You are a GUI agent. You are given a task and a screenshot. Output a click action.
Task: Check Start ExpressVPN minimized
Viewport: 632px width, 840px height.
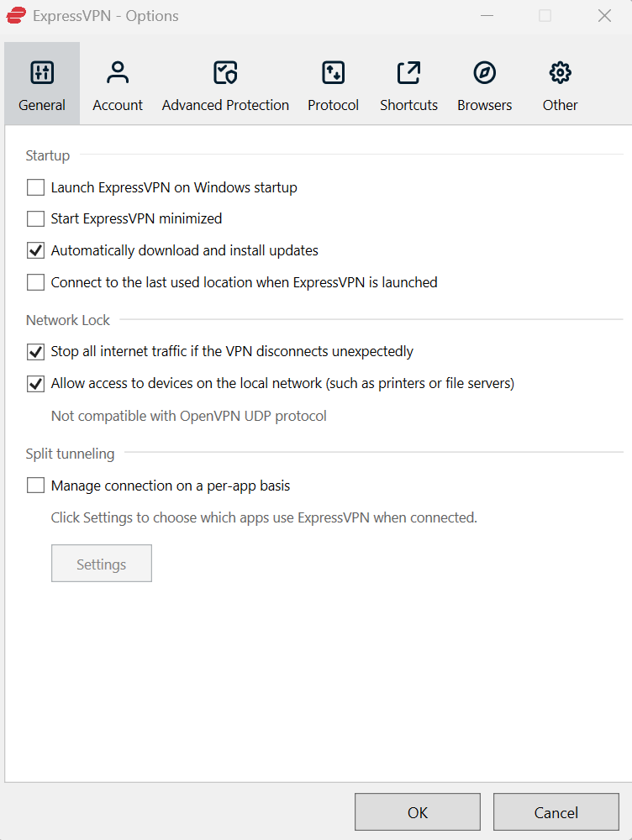tap(35, 218)
